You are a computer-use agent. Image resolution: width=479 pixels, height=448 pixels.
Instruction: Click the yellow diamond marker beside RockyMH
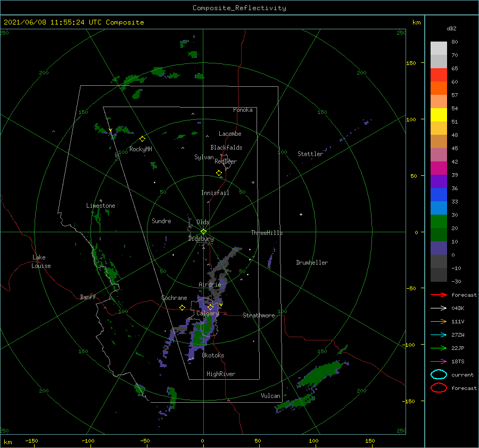click(x=142, y=139)
